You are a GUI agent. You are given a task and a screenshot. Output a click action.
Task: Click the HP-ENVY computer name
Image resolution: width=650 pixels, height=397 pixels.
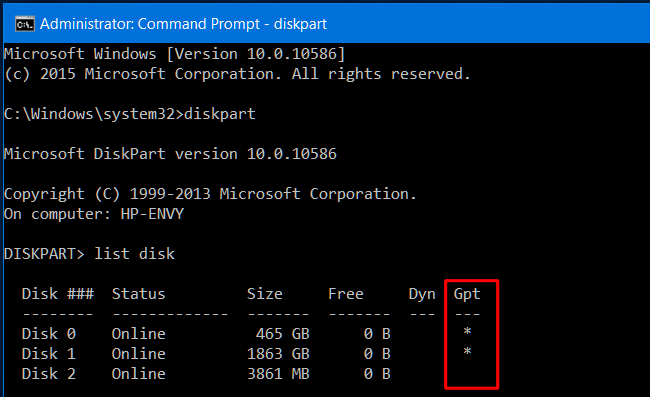pyautogui.click(x=152, y=214)
